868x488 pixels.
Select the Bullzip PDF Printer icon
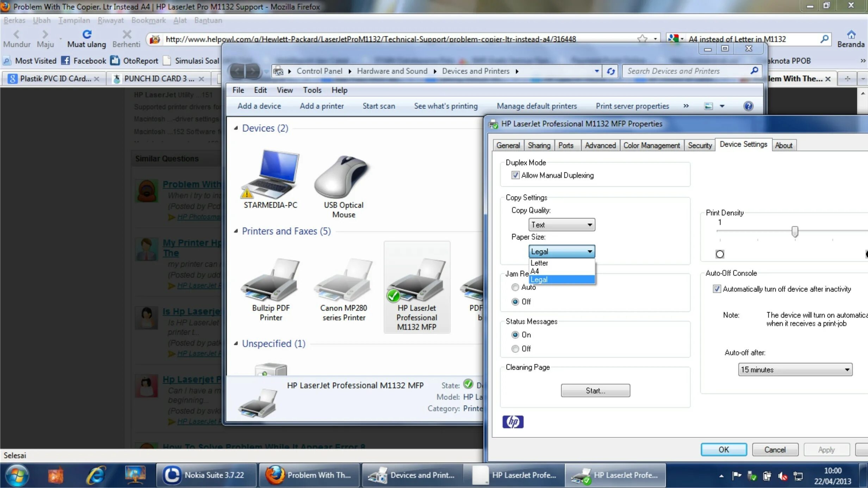point(271,281)
